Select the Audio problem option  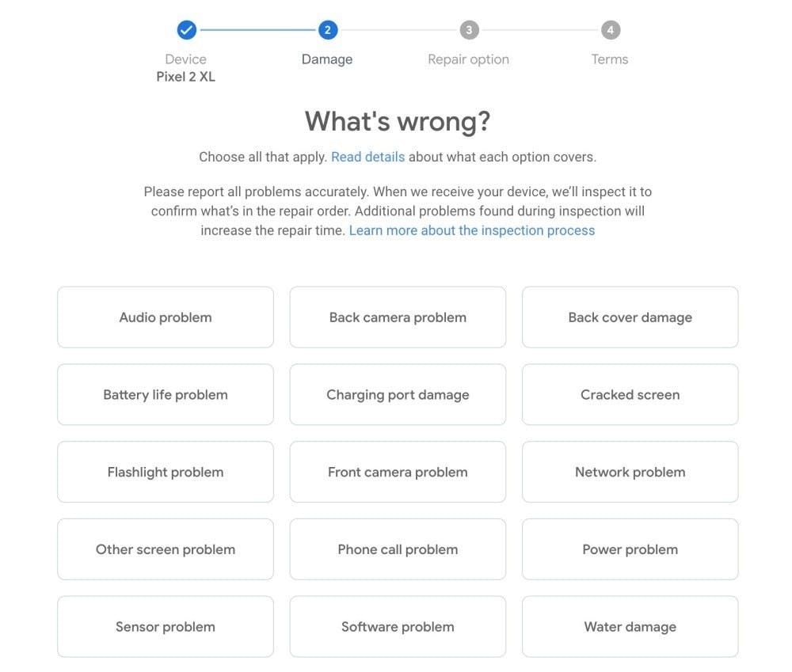coord(166,317)
